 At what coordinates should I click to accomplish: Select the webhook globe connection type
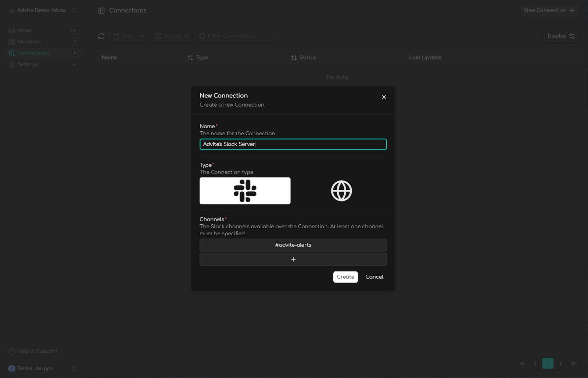341,190
